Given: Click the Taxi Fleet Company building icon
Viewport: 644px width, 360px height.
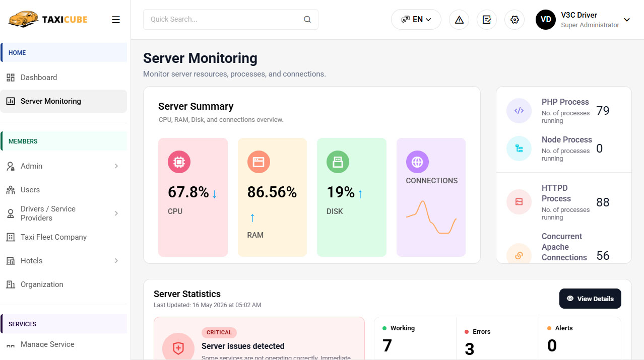Looking at the screenshot, I should pyautogui.click(x=11, y=237).
